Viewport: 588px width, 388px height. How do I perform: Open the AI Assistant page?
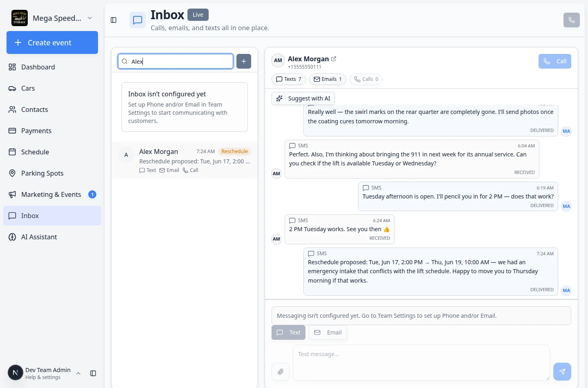coord(52,237)
